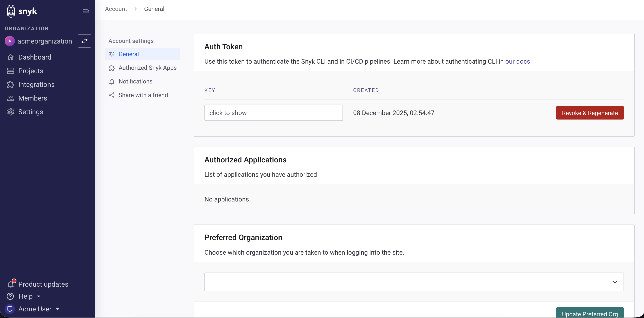Screen dimensions: 644x318
Task: Reveal token in 'click to show' field
Action: click(273, 113)
